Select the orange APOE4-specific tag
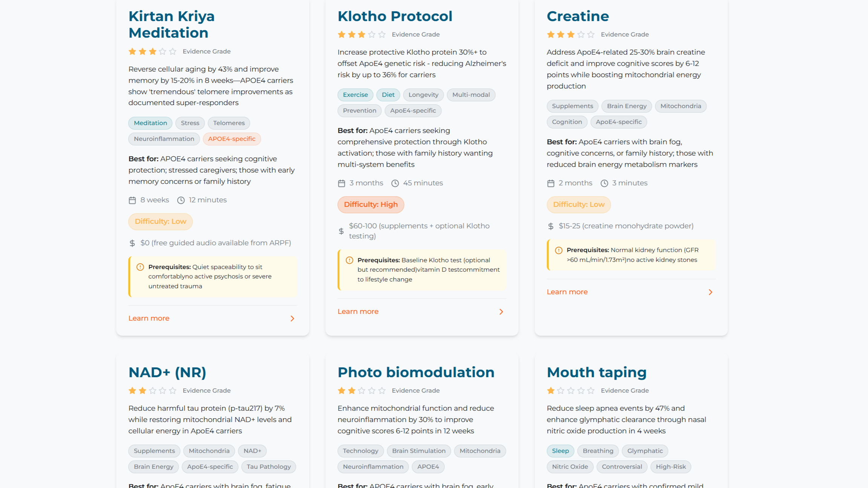Screen dimensions: 868x488 tap(232, 139)
